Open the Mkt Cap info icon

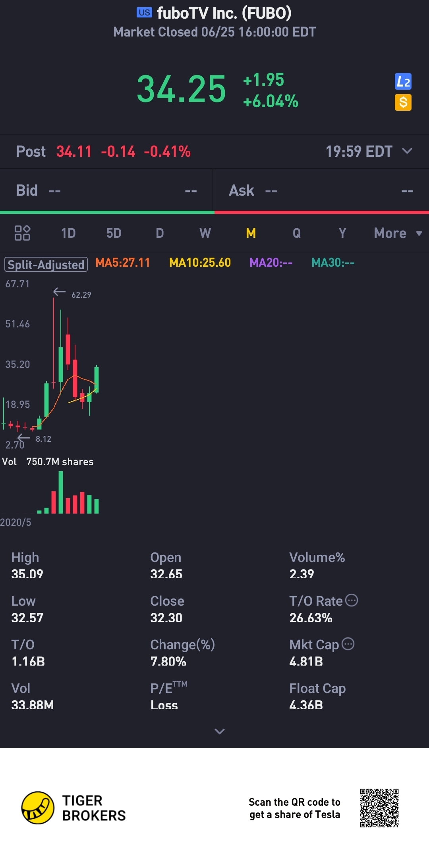point(348,644)
